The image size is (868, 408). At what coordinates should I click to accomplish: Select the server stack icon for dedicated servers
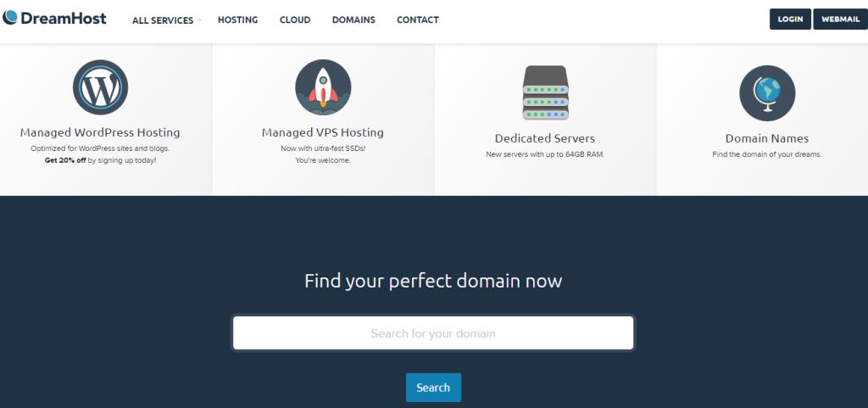click(x=545, y=92)
